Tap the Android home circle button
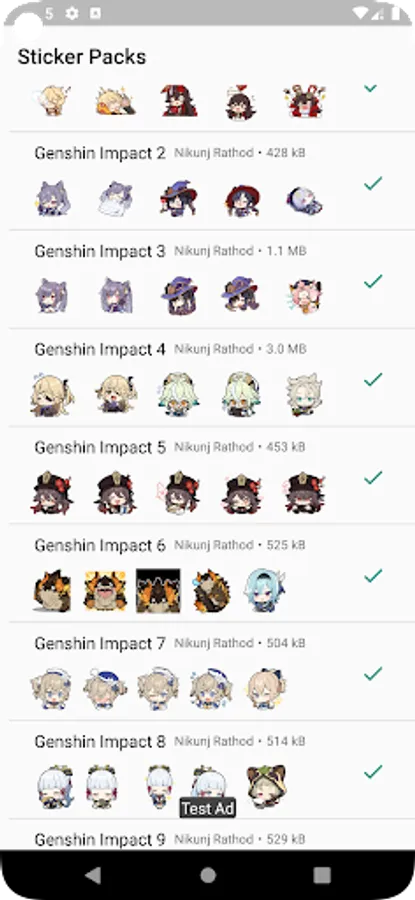Image resolution: width=415 pixels, height=900 pixels. click(x=208, y=875)
